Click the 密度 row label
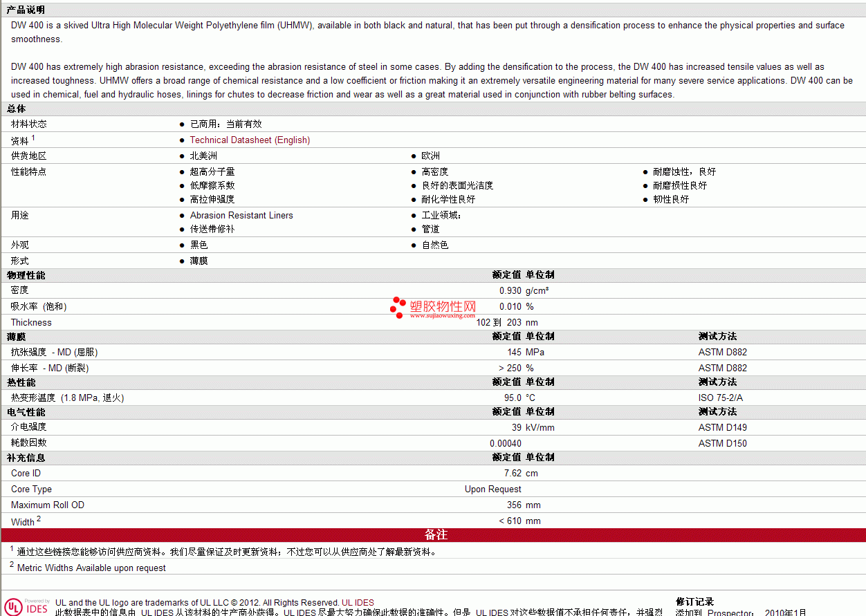866x616 pixels. [x=20, y=290]
